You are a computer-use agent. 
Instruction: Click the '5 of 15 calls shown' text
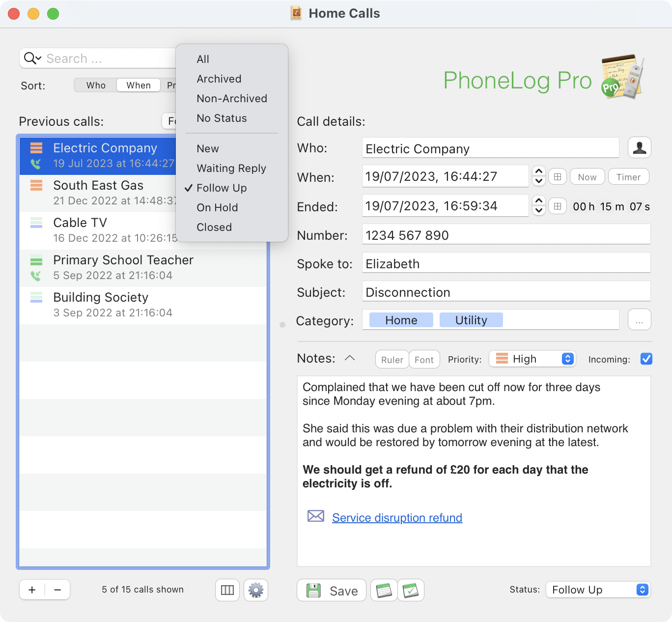pyautogui.click(x=143, y=590)
